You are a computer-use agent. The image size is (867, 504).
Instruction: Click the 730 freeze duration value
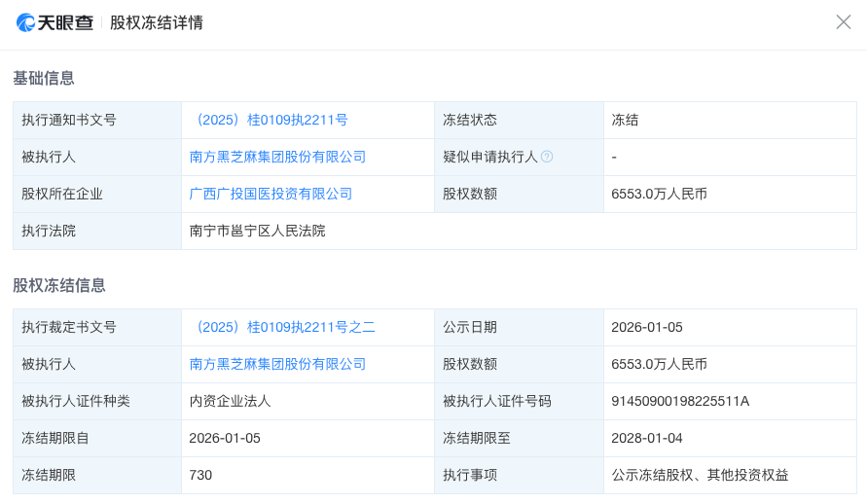coord(200,475)
